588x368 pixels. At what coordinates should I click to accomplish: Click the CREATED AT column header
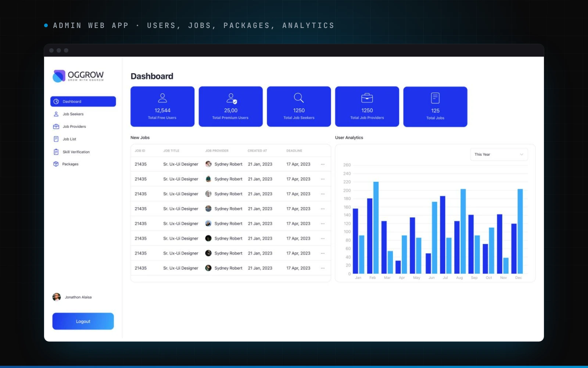(x=257, y=151)
